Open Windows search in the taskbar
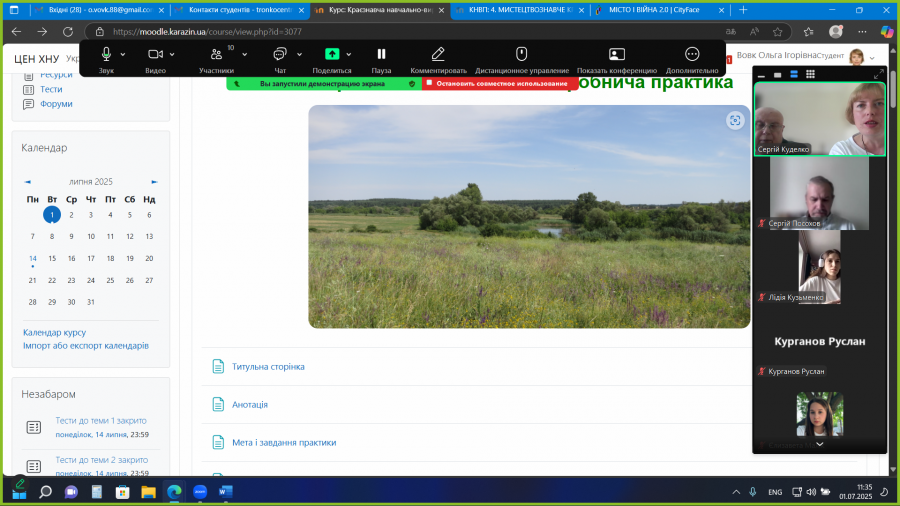Image resolution: width=900 pixels, height=506 pixels. tap(45, 492)
